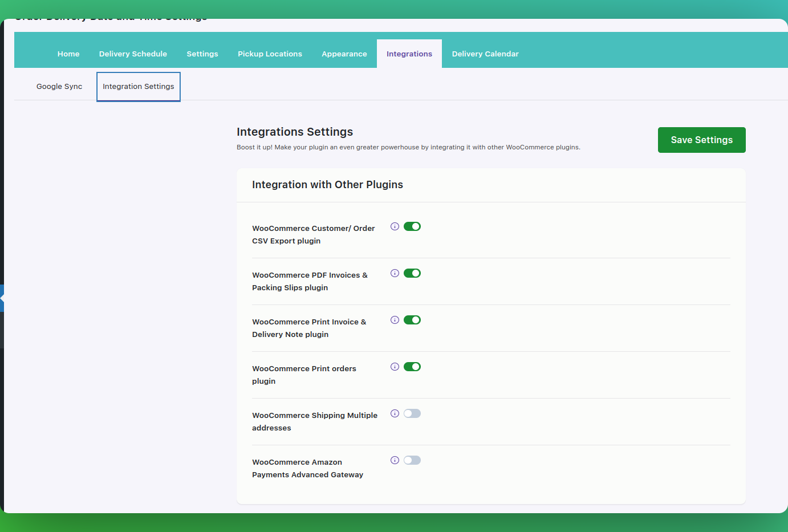Click 'WooCommerce Customer/ Order CSV Export plugin' label
The image size is (788, 532).
tap(314, 234)
